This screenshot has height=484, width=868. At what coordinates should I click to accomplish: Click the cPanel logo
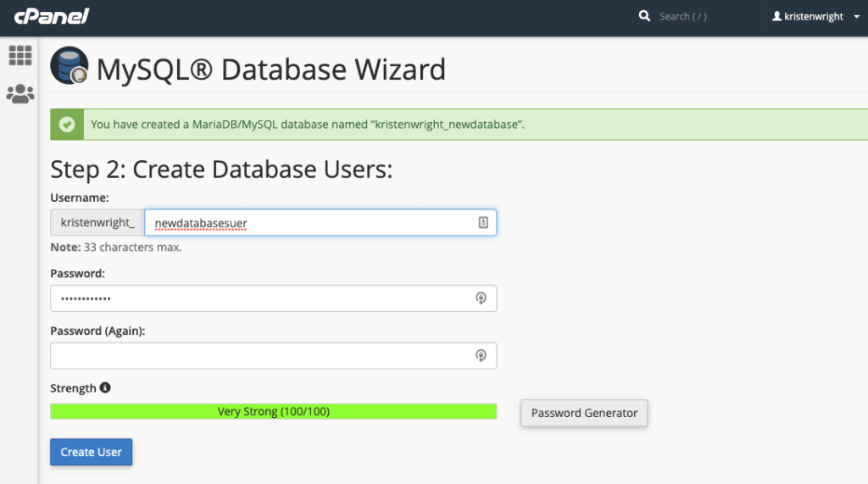click(52, 17)
